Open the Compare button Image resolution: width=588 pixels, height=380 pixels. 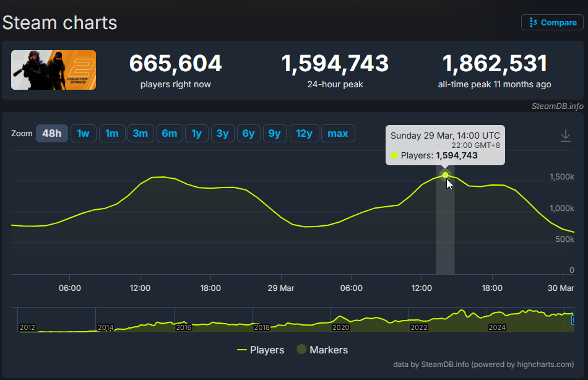point(552,22)
